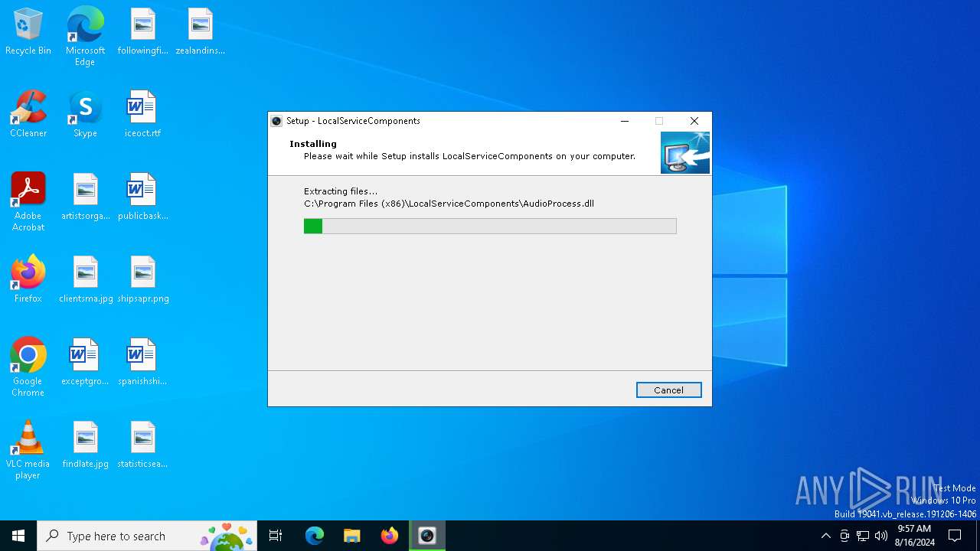
Task: Click the taskbar search box
Action: [x=147, y=536]
